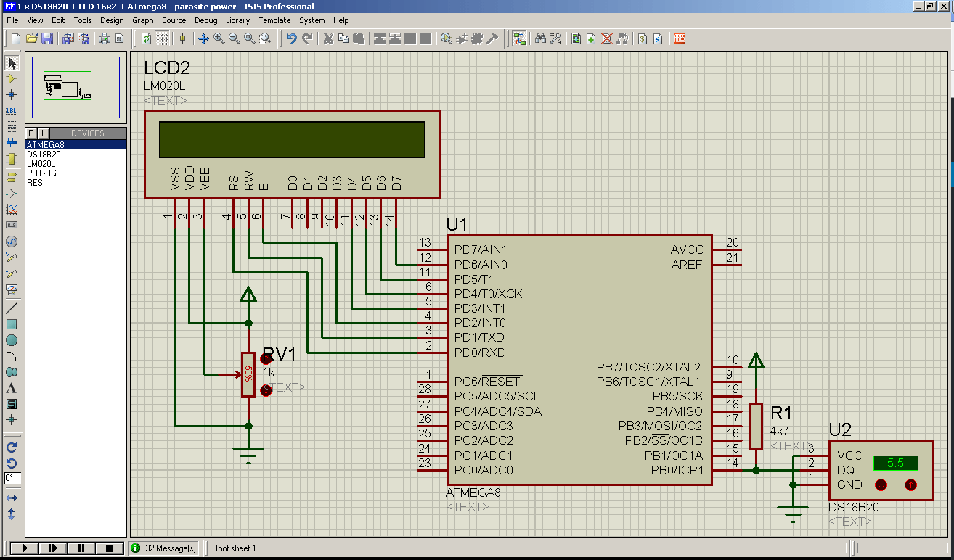The height and width of the screenshot is (560, 954).
Task: Toggle false origin crosshair icon
Action: (x=182, y=38)
